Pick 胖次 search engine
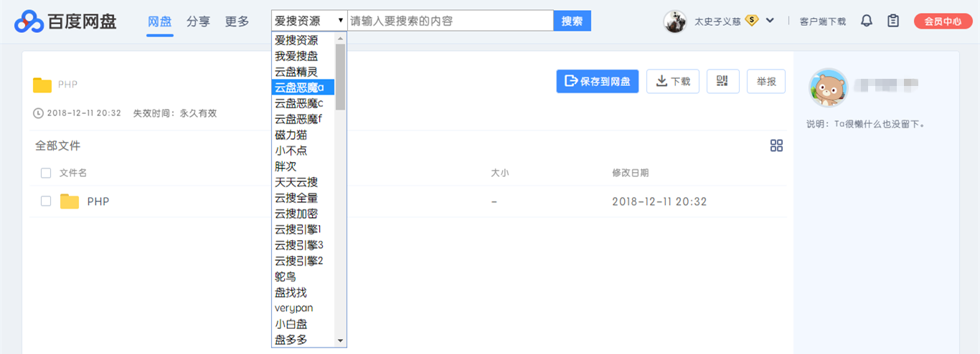This screenshot has width=980, height=354. pos(303,166)
